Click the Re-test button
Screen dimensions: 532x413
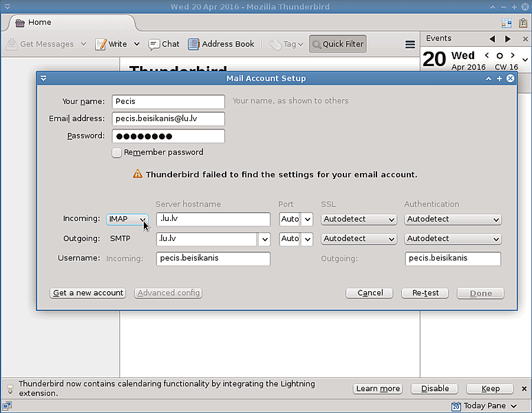pyautogui.click(x=425, y=293)
